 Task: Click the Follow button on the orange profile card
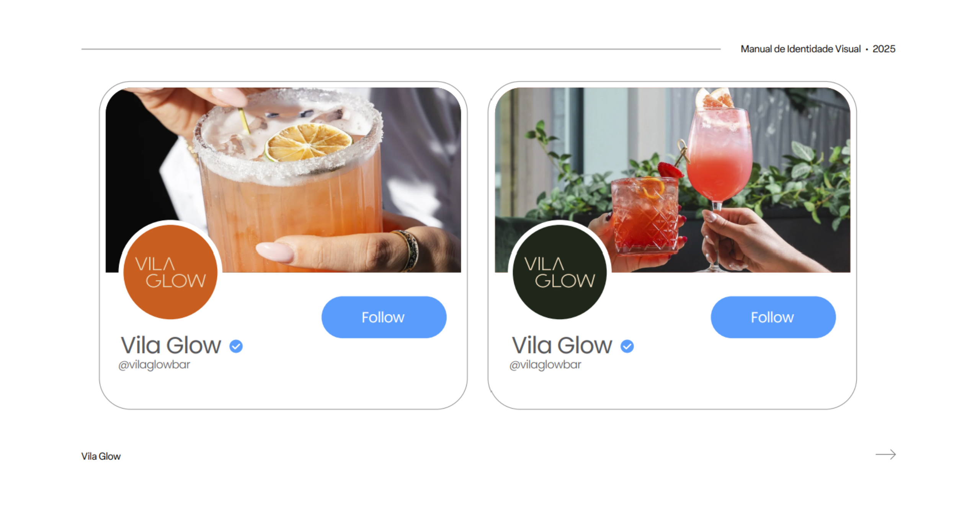(x=384, y=317)
